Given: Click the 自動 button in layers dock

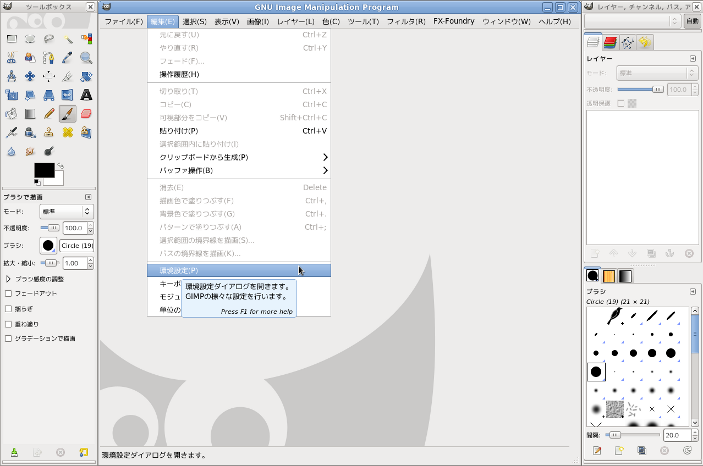Looking at the screenshot, I should pos(692,21).
